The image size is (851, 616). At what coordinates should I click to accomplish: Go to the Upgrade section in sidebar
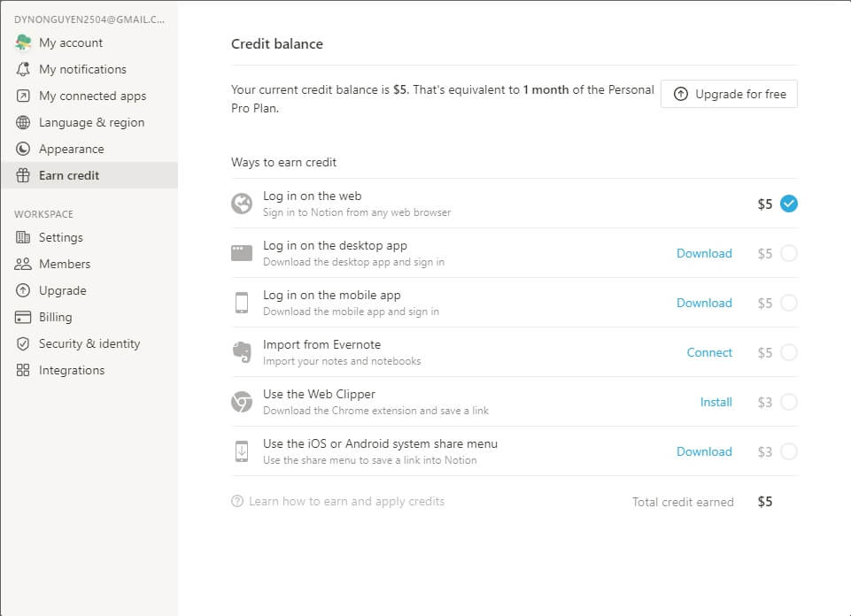[89, 290]
